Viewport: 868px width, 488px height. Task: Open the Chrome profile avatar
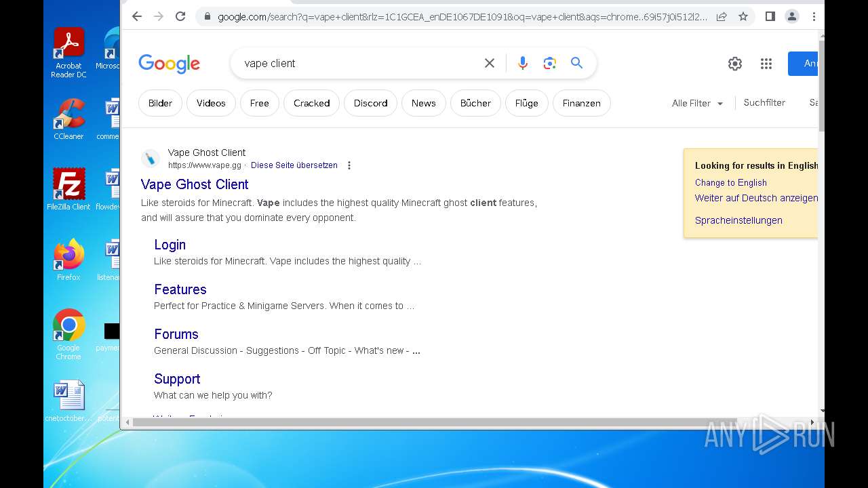click(791, 16)
